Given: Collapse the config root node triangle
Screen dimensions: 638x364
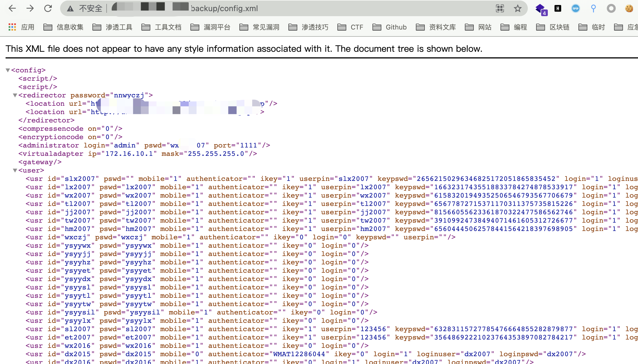Looking at the screenshot, I should click(x=8, y=70).
